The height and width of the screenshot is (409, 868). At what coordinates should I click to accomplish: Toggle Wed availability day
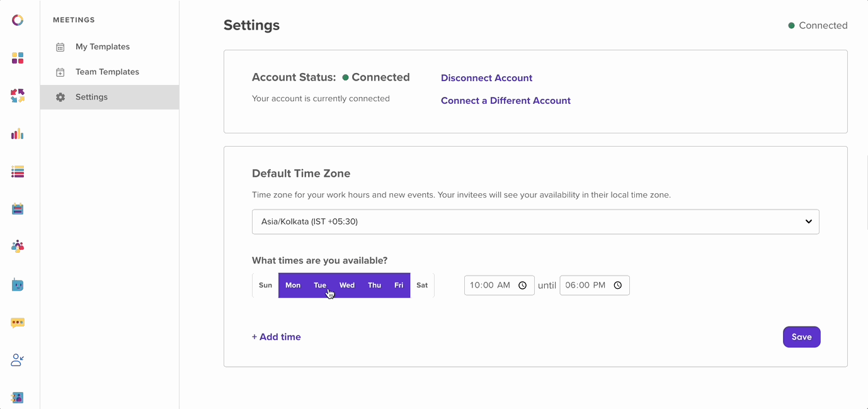point(347,286)
